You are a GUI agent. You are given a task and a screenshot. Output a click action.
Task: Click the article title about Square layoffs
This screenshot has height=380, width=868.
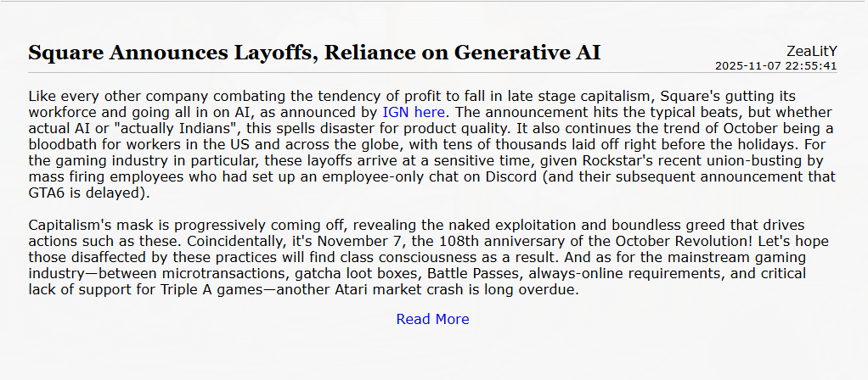[314, 53]
